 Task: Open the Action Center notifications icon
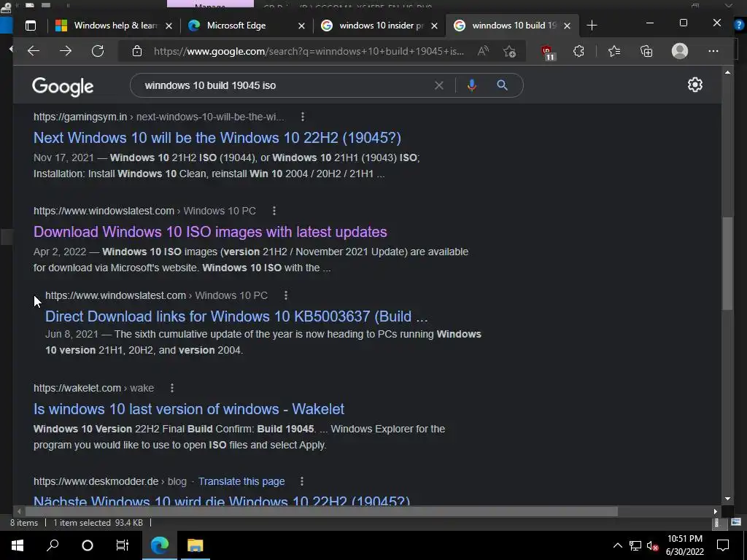[723, 545]
